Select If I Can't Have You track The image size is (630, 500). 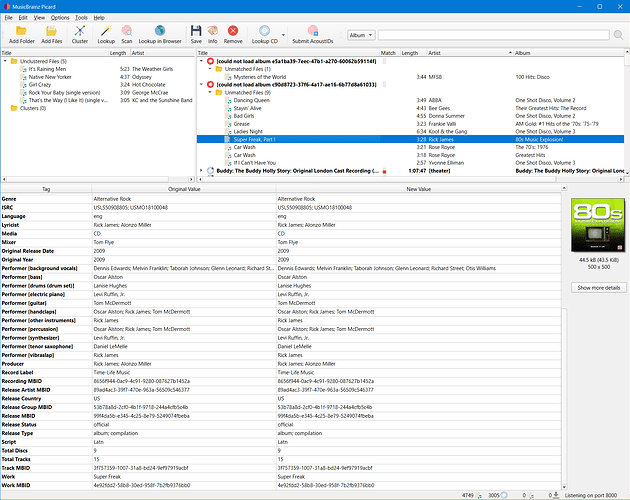410,163
